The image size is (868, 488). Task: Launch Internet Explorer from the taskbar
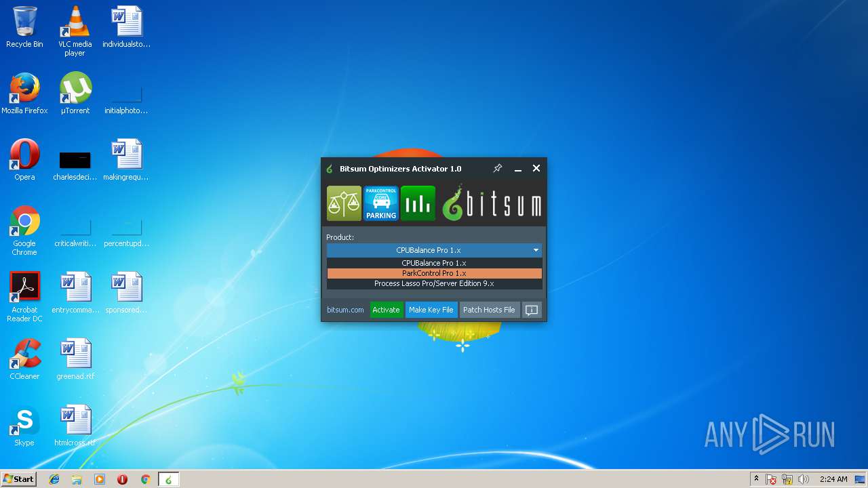pos(54,479)
